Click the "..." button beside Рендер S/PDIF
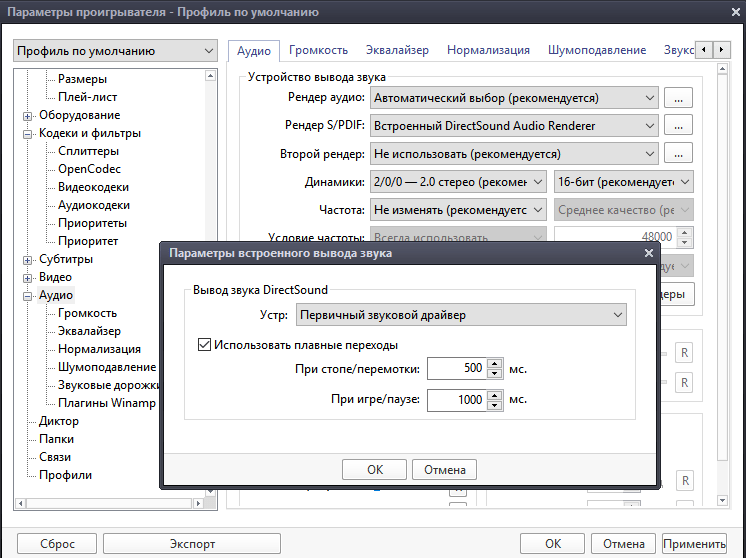 click(x=679, y=126)
